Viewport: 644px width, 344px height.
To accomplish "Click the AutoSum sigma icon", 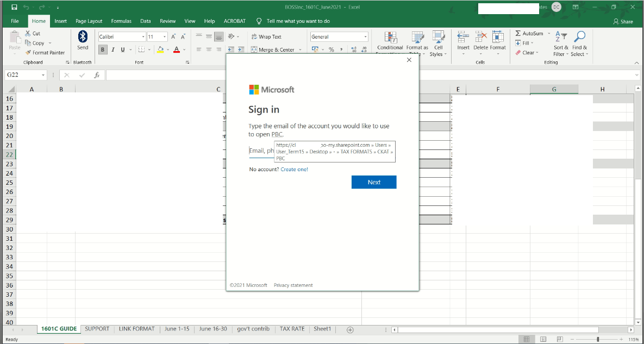I will 518,33.
